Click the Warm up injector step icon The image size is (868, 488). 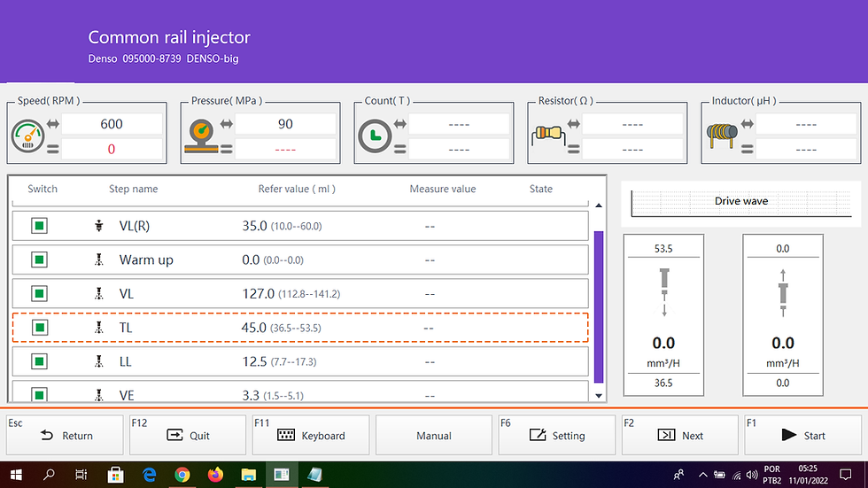99,259
